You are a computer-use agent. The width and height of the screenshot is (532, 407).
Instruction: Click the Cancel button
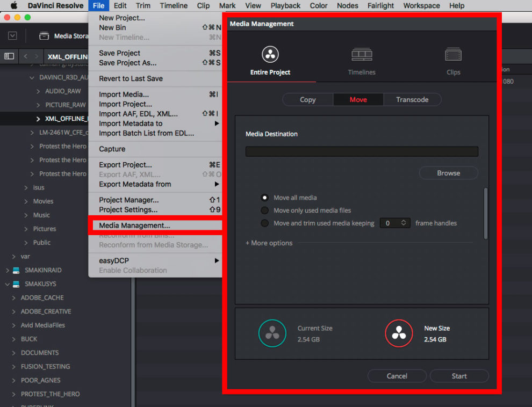[397, 376]
